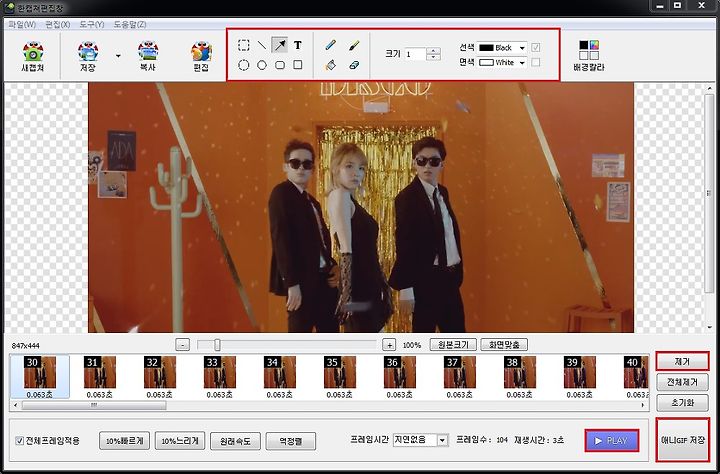
Task: Click the 10%빠르게 faster button
Action: click(124, 441)
